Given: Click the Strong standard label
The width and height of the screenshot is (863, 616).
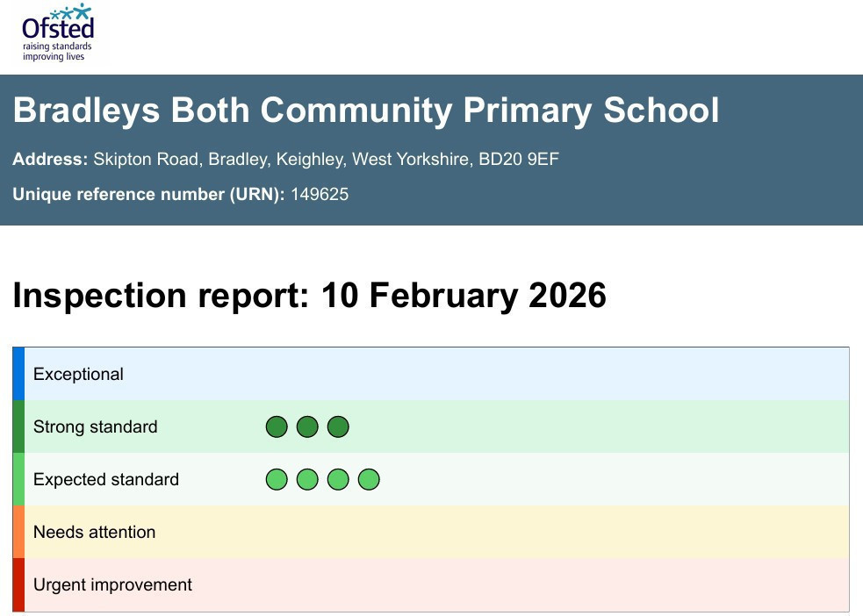Looking at the screenshot, I should click(95, 427).
